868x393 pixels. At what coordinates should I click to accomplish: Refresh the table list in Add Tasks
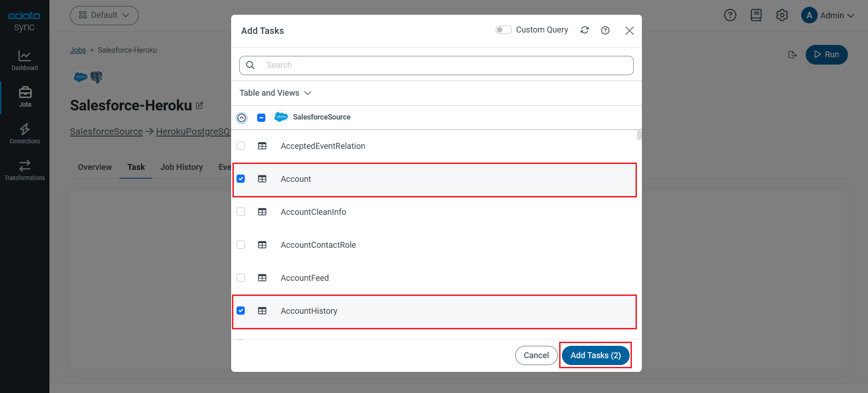click(584, 30)
